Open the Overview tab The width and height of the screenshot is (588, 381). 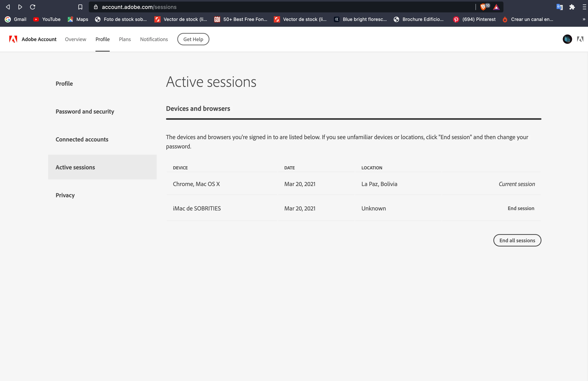(75, 39)
